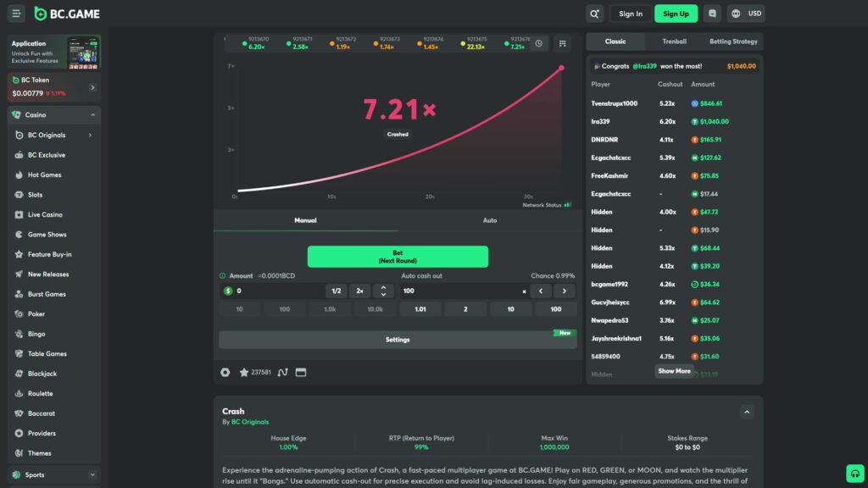Image resolution: width=868 pixels, height=488 pixels.
Task: Open round history clock icon
Action: 538,43
